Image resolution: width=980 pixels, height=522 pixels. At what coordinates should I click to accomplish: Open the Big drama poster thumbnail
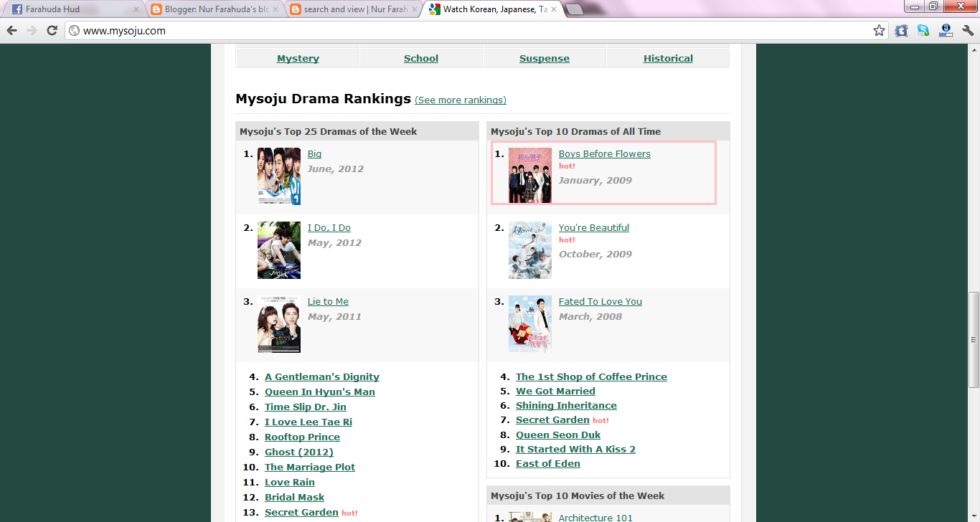point(279,176)
